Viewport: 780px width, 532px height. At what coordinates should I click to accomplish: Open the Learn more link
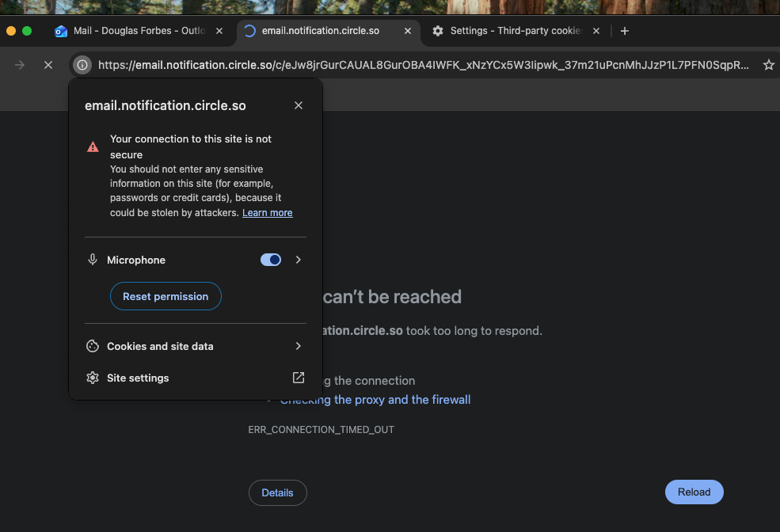coord(267,213)
